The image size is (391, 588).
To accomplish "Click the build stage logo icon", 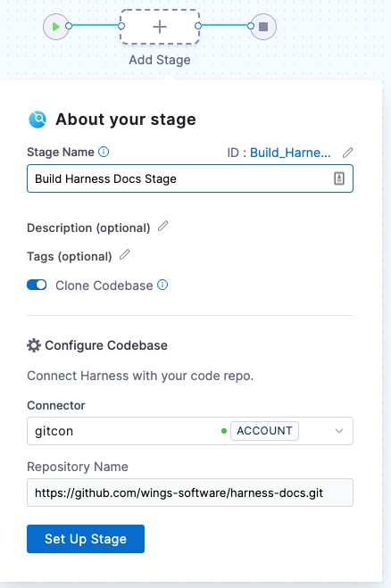I will 37,120.
